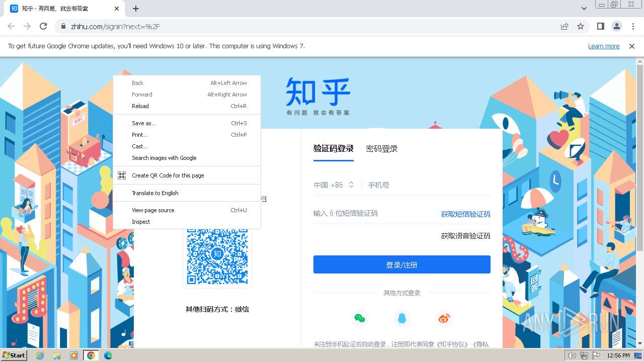Screen dimensions: 644x362
Task: Close the Zhihu browser tab
Action: point(117,9)
